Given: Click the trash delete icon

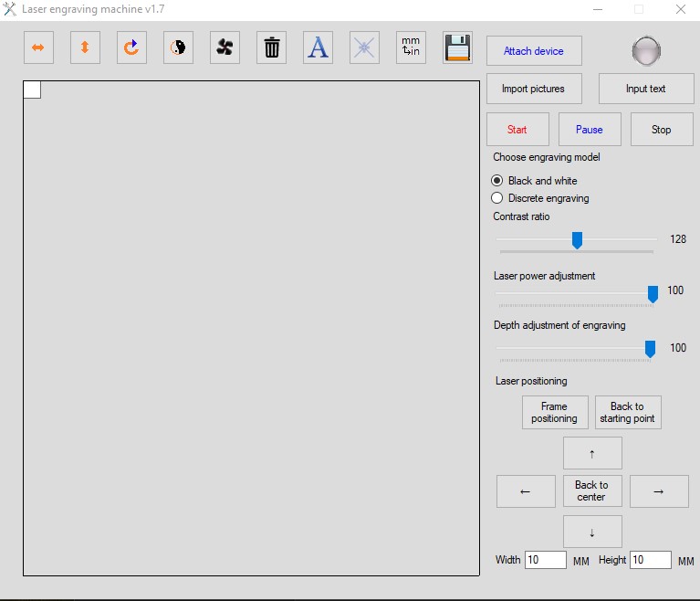Looking at the screenshot, I should [x=271, y=47].
